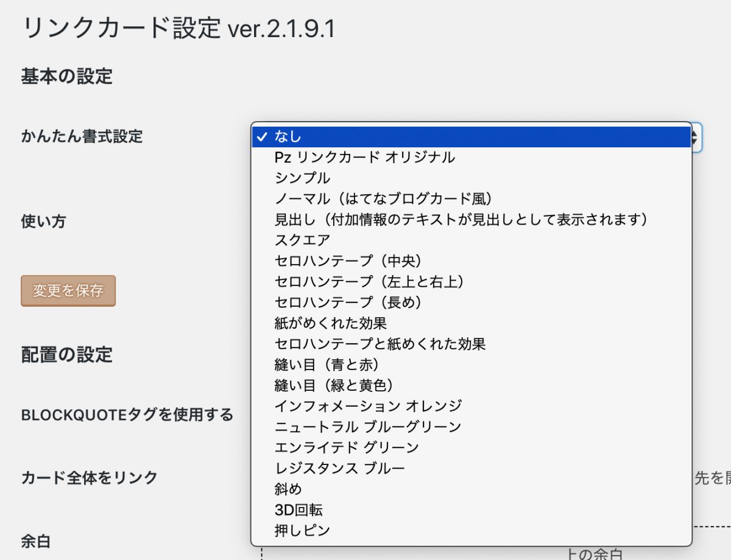Choose ニュートラル ブルーグリーン option

tap(471, 427)
